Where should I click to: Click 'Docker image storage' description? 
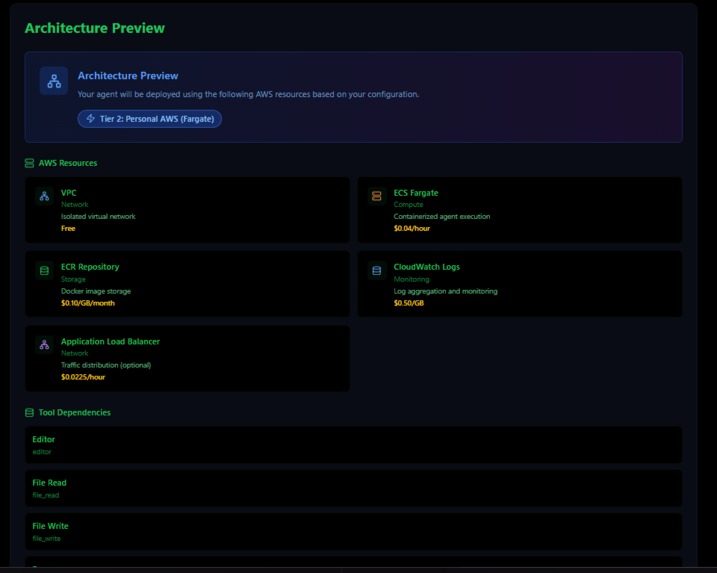[x=96, y=291]
